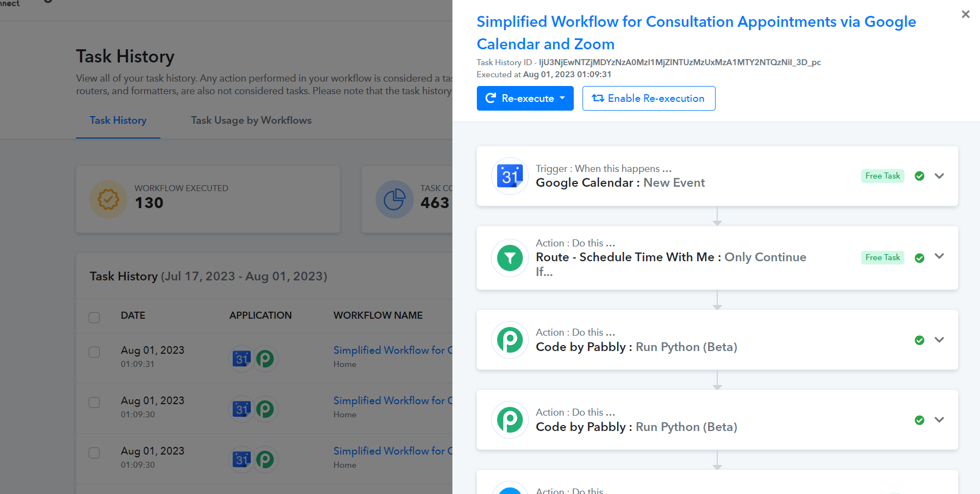Screen dimensions: 980x494
Task: Tick the checkbox for the 01:09:31 row
Action: (94, 352)
